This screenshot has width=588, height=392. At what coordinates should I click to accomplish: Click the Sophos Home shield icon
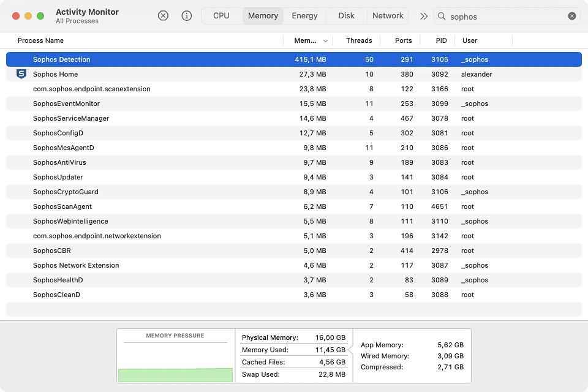(21, 74)
